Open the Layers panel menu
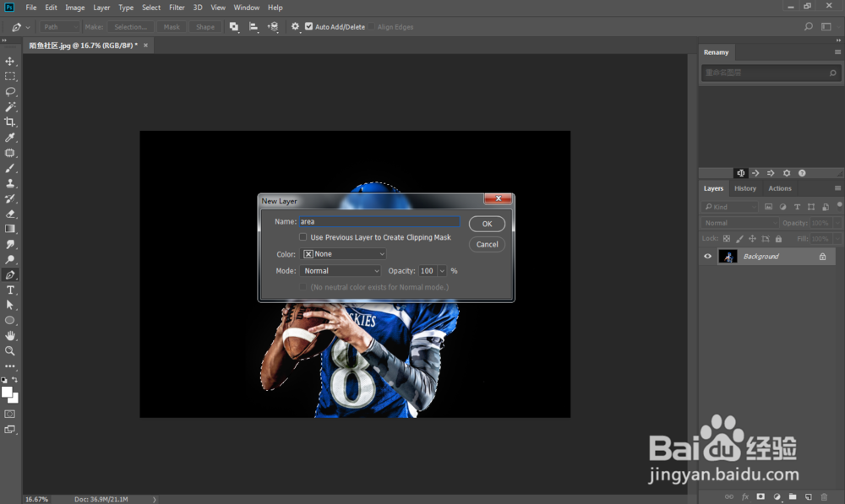Image resolution: width=845 pixels, height=504 pixels. pyautogui.click(x=837, y=188)
